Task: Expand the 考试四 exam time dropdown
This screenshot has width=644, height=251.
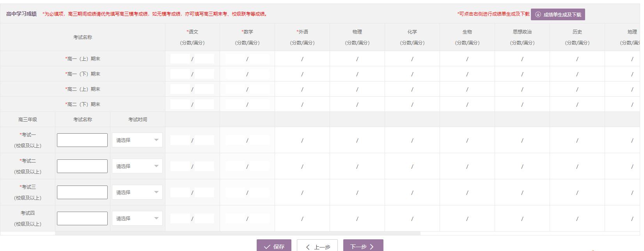Action: coord(137,219)
